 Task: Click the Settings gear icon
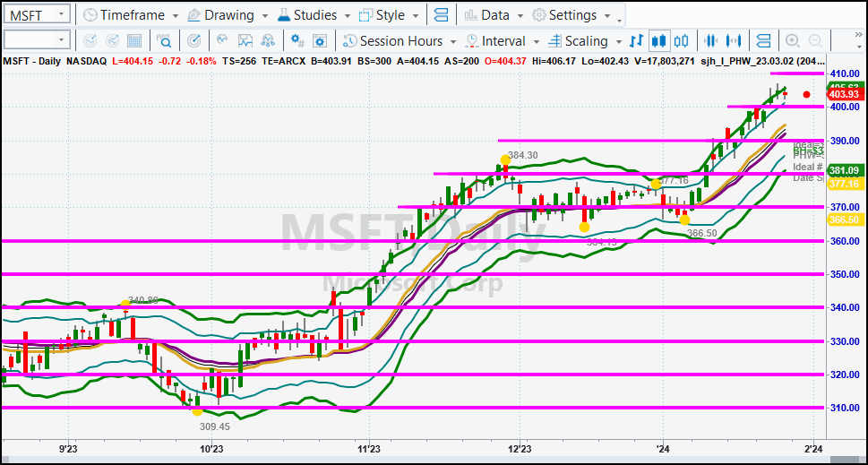coord(539,15)
